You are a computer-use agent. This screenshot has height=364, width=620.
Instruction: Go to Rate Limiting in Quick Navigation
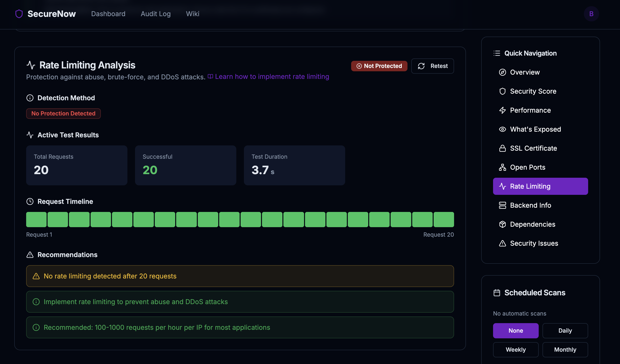tap(541, 187)
